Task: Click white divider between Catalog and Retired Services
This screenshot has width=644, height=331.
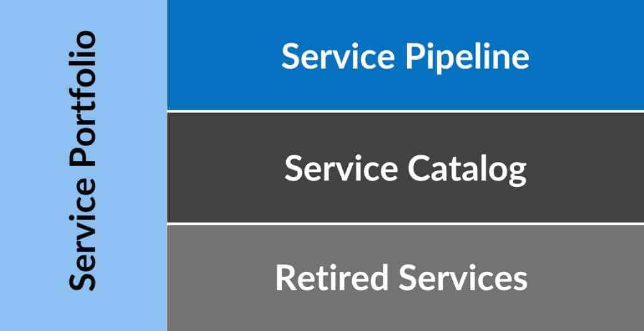Action: point(406,223)
